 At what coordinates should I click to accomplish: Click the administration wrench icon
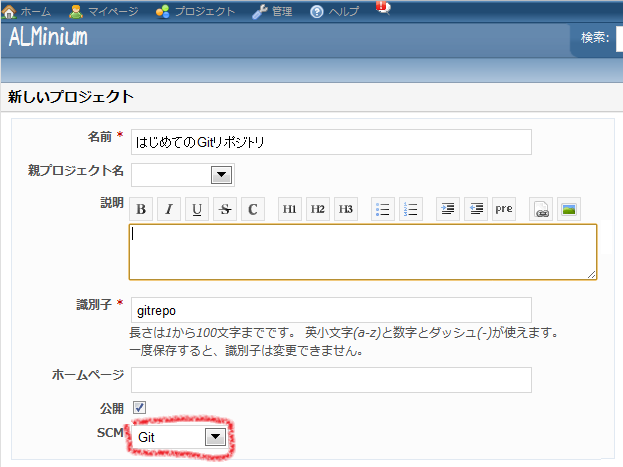point(260,12)
